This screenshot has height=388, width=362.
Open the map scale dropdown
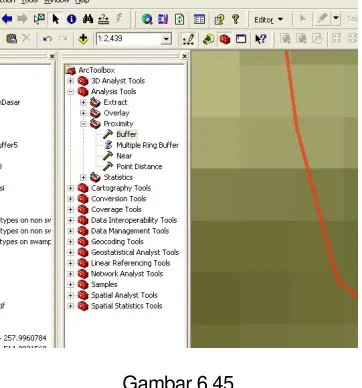pyautogui.click(x=166, y=39)
